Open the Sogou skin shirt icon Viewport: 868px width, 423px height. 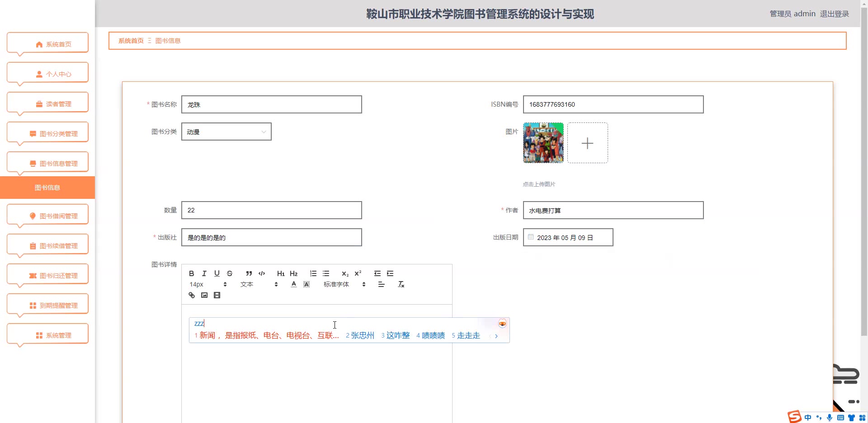click(851, 418)
